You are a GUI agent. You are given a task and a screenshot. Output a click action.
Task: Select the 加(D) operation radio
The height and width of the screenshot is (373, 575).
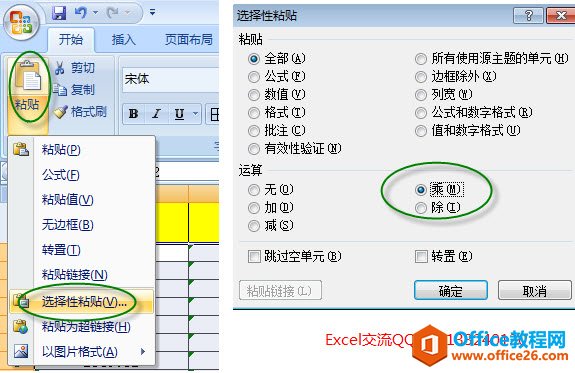[254, 208]
